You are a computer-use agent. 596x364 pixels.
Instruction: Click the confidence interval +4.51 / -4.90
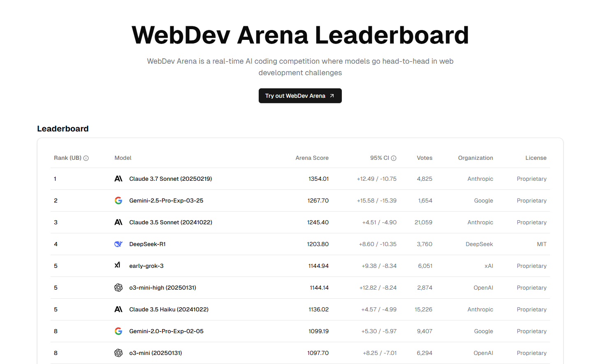pyautogui.click(x=379, y=222)
